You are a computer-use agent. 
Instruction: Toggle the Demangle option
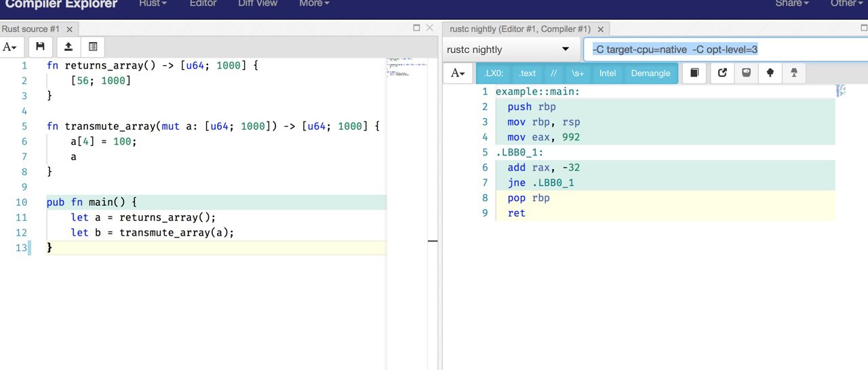point(650,73)
